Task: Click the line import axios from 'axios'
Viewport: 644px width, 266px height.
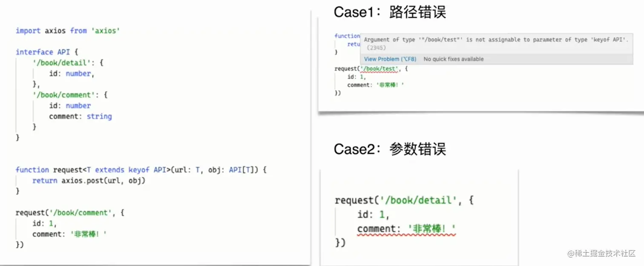Action: pyautogui.click(x=68, y=31)
